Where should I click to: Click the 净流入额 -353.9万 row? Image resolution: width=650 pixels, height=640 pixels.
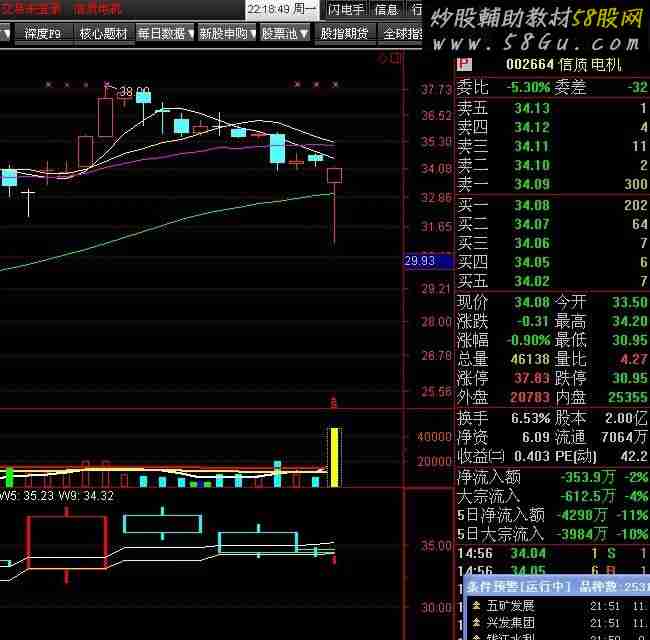(x=553, y=477)
